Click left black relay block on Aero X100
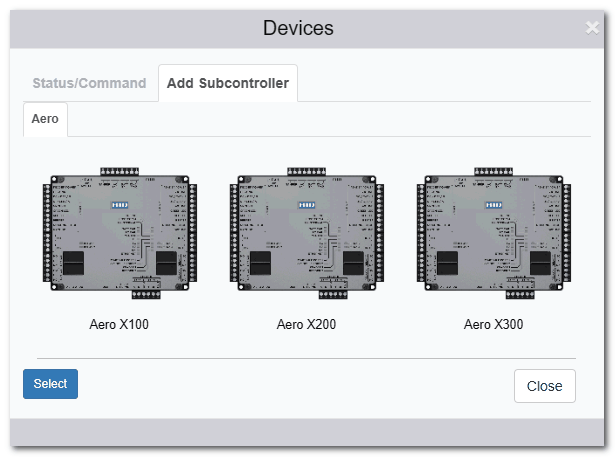 click(x=75, y=263)
